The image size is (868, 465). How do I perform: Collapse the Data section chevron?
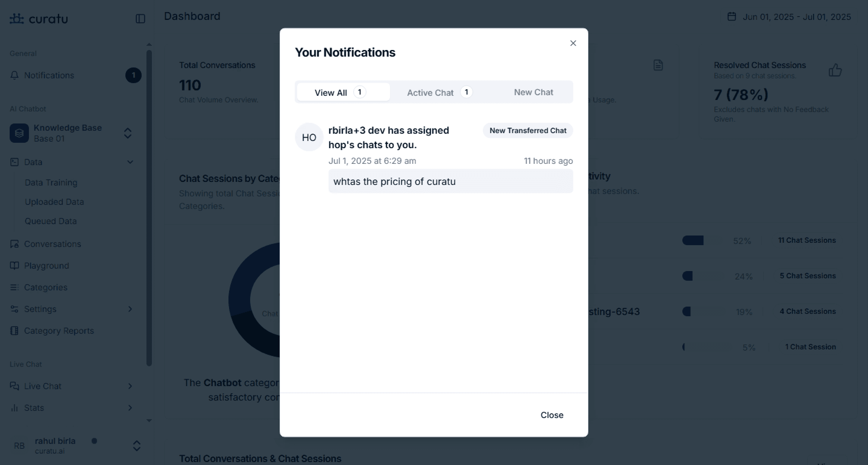130,162
